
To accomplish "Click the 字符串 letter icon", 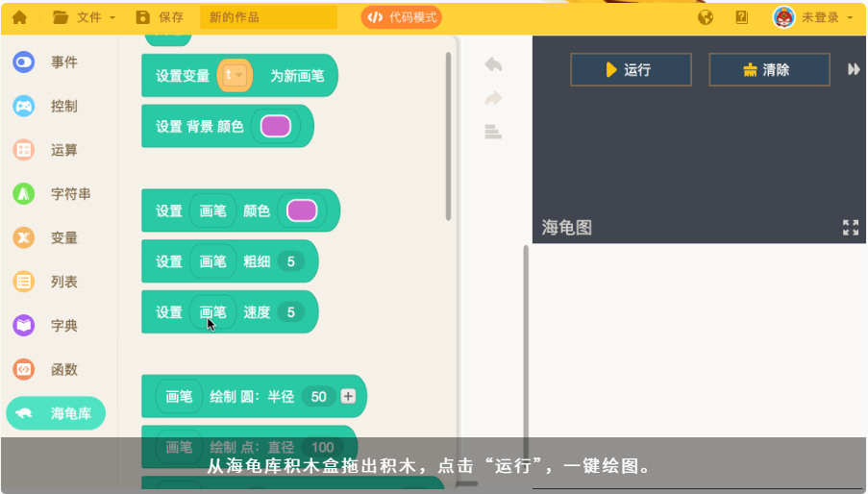I will 24,193.
